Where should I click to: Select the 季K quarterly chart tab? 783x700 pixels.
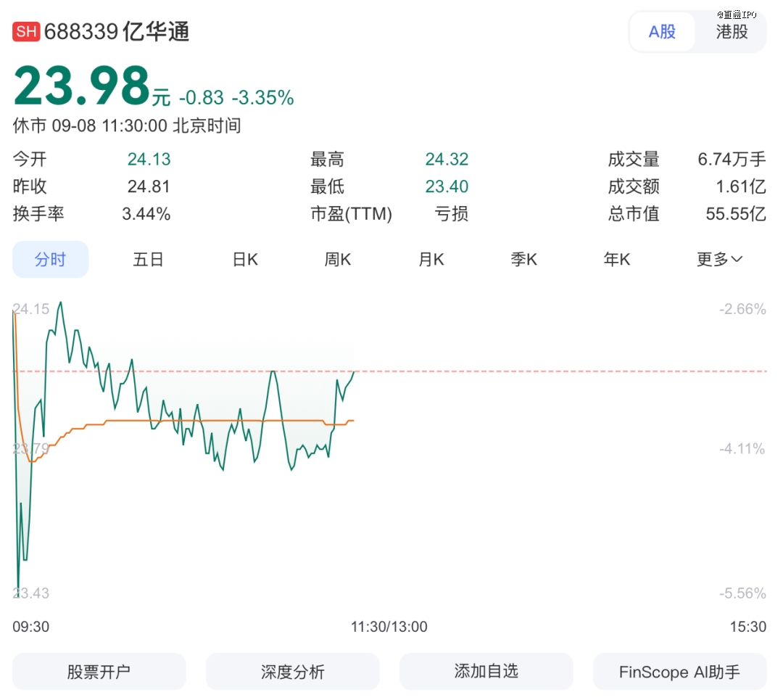pyautogui.click(x=523, y=260)
